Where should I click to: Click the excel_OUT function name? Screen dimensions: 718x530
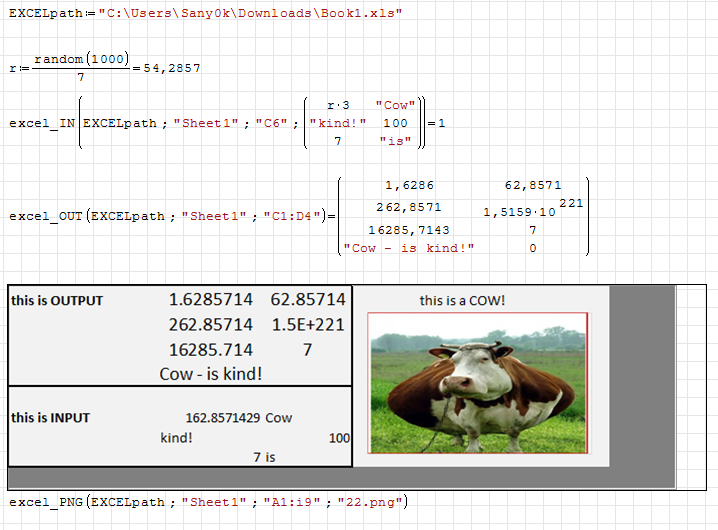pos(46,215)
